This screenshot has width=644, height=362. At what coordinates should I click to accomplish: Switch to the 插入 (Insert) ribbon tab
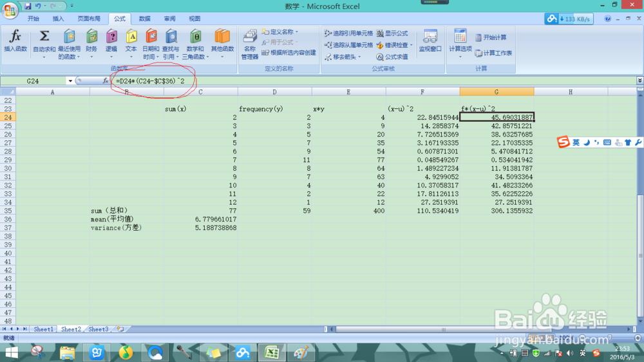pos(59,19)
